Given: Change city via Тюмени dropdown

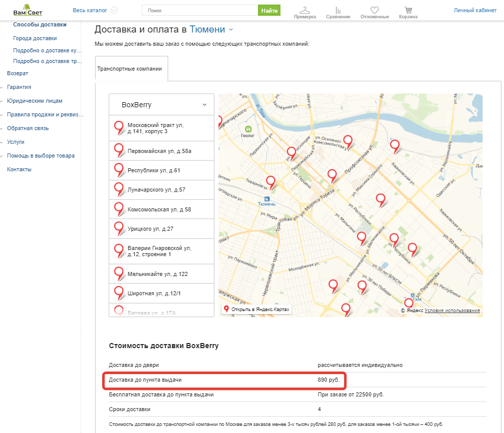Looking at the screenshot, I should point(211,30).
